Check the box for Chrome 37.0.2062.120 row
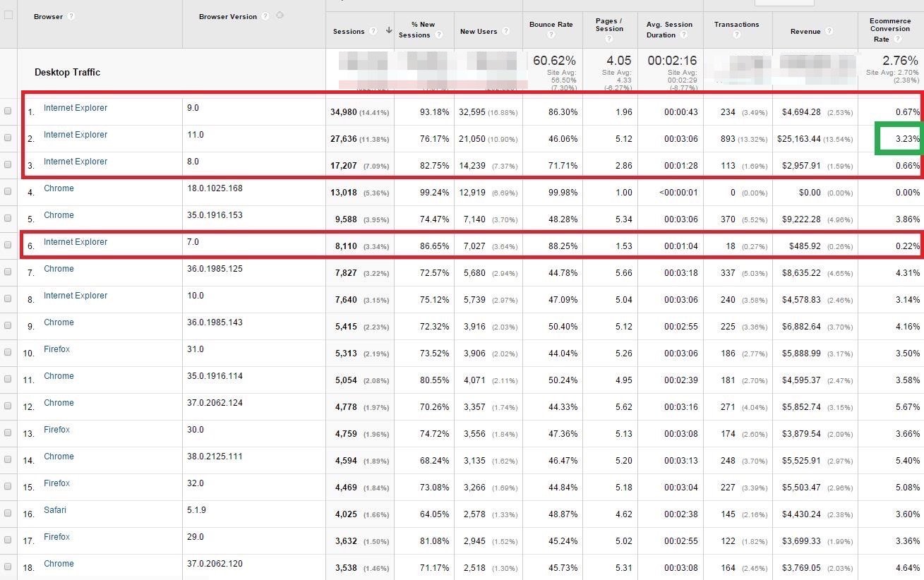924x580 pixels. coord(8,567)
